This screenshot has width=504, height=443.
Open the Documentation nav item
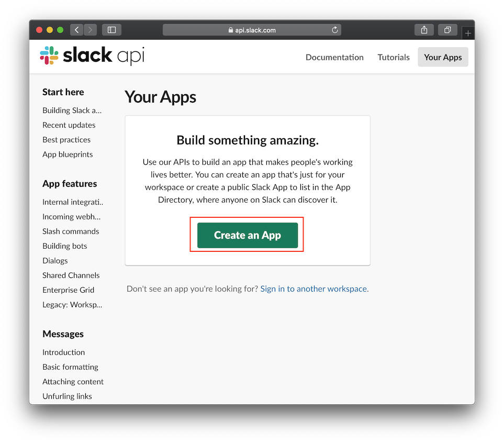click(334, 57)
